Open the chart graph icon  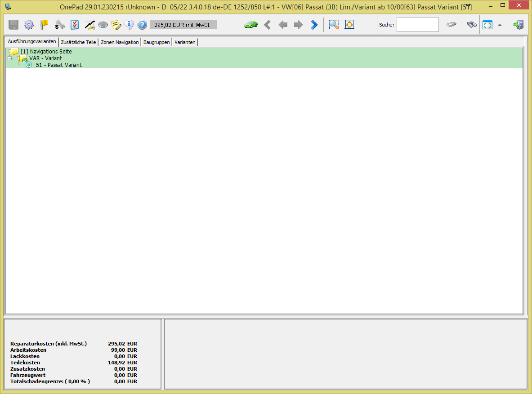click(90, 25)
